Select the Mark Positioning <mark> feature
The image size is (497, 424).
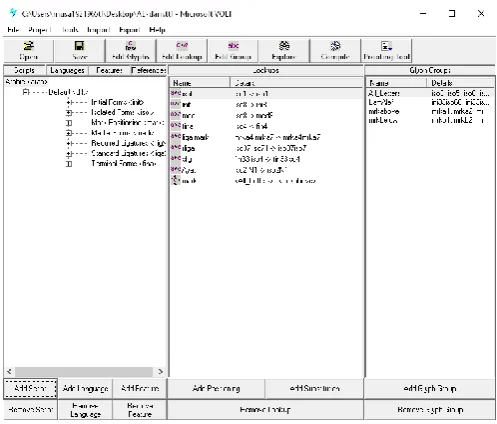127,123
